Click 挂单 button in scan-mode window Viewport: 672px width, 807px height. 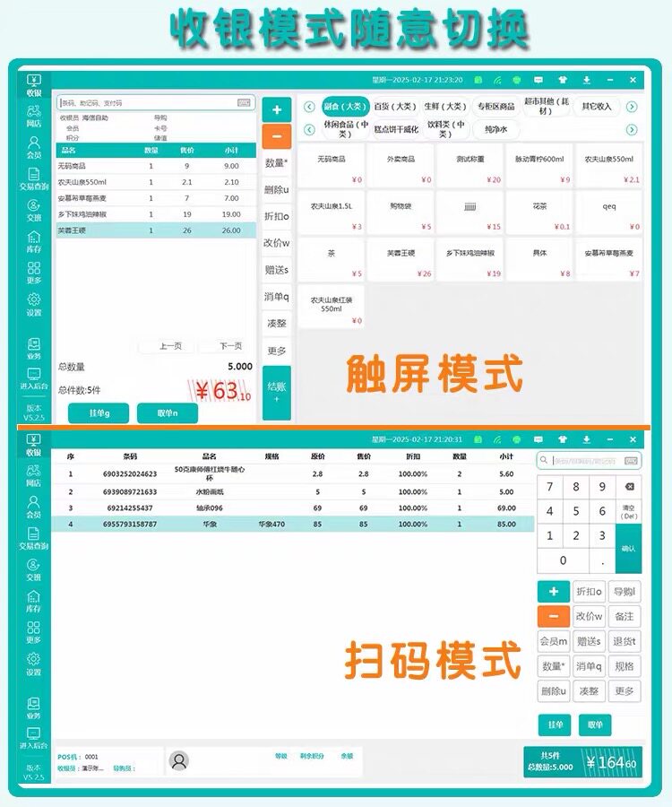tap(555, 725)
